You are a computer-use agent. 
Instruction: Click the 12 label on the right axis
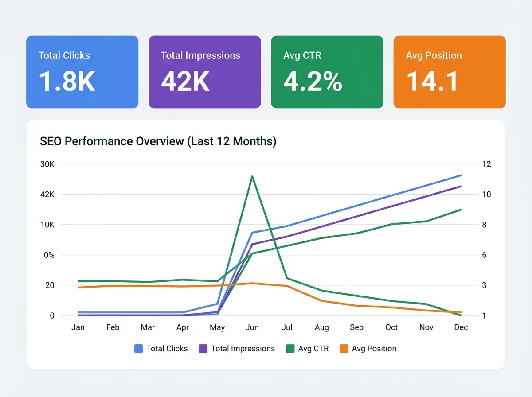click(x=487, y=164)
